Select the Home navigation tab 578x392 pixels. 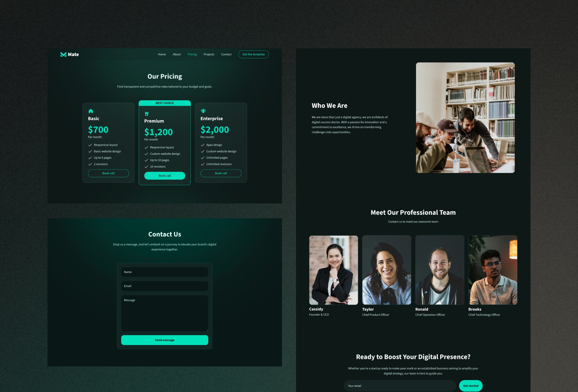tap(162, 54)
